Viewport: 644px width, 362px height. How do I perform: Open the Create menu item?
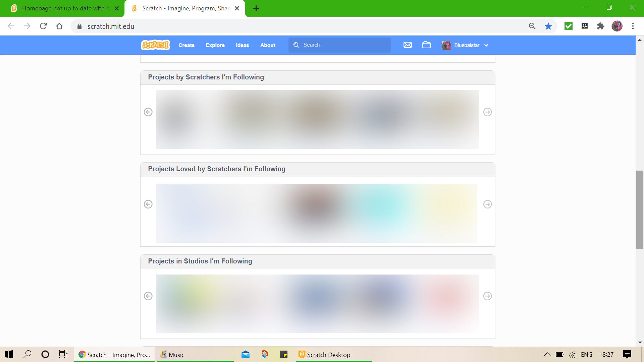tap(186, 45)
